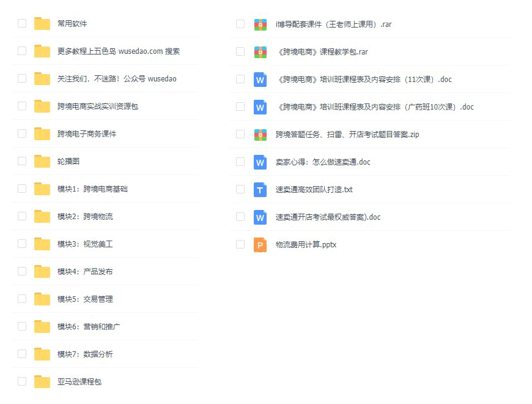This screenshot has width=532, height=404.
Task: Click folder icon for 模块7：数据分析
Action: [x=42, y=354]
